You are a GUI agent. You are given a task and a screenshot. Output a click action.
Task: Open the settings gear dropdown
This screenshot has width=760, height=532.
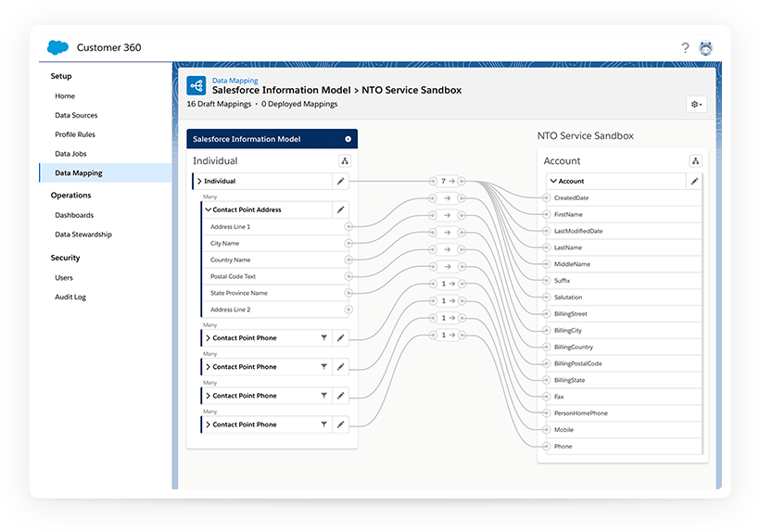click(x=696, y=105)
